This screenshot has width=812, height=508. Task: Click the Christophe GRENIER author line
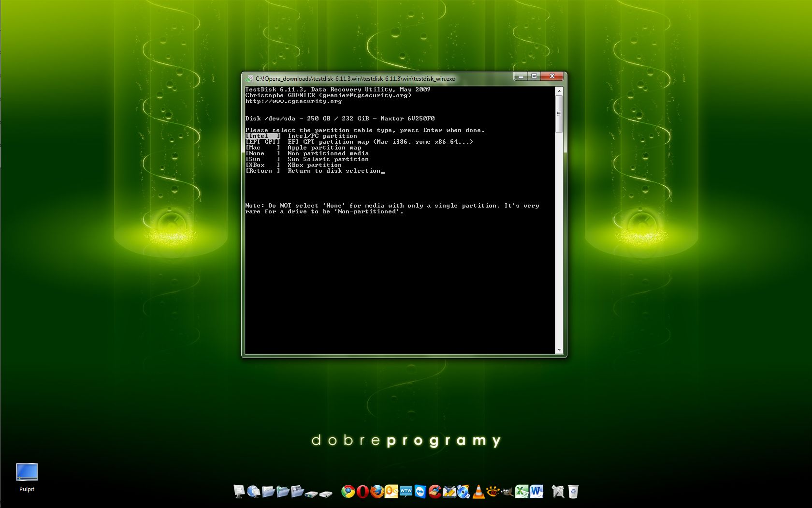(328, 95)
